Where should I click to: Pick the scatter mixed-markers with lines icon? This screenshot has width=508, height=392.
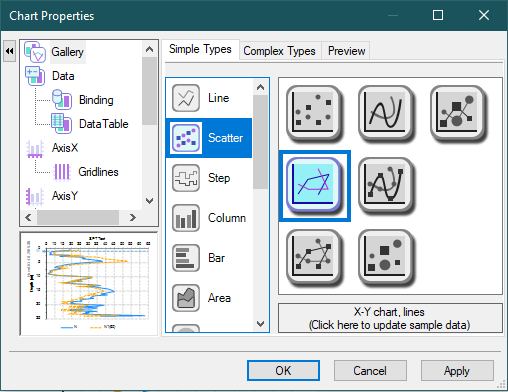(458, 113)
